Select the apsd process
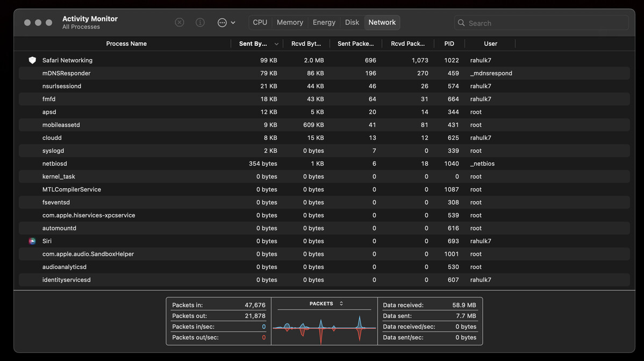The height and width of the screenshot is (361, 644). pos(49,112)
